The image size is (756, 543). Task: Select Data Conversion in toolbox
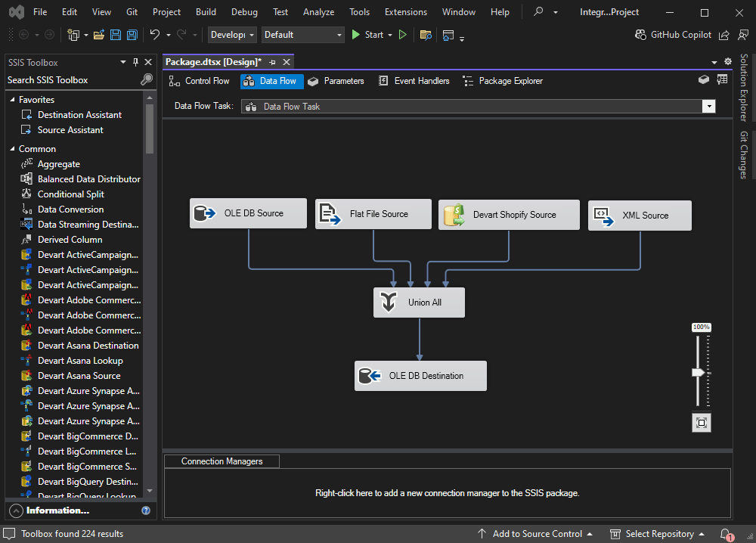pyautogui.click(x=71, y=209)
